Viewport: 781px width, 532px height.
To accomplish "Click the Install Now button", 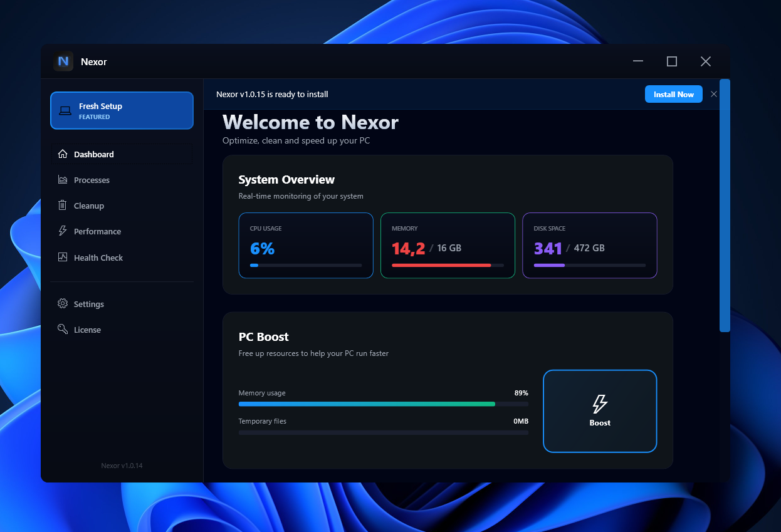I will 674,94.
